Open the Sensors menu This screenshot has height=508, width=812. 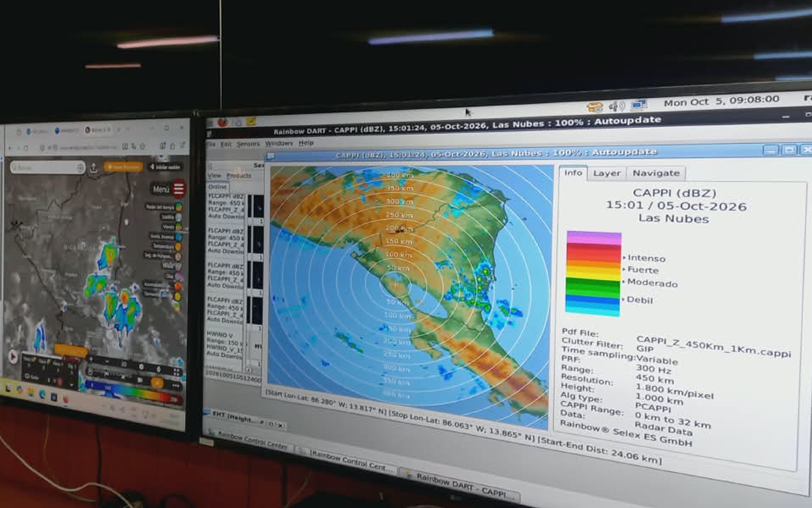248,144
